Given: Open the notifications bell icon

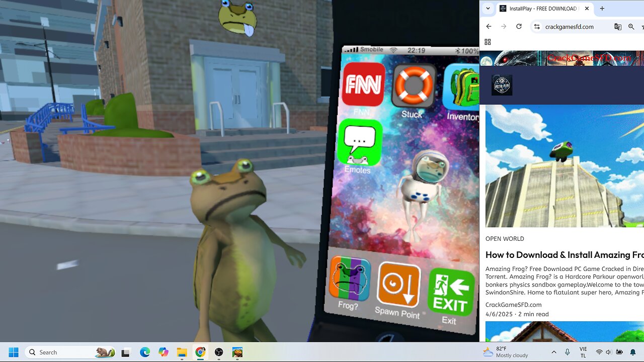Looking at the screenshot, I should [x=633, y=352].
